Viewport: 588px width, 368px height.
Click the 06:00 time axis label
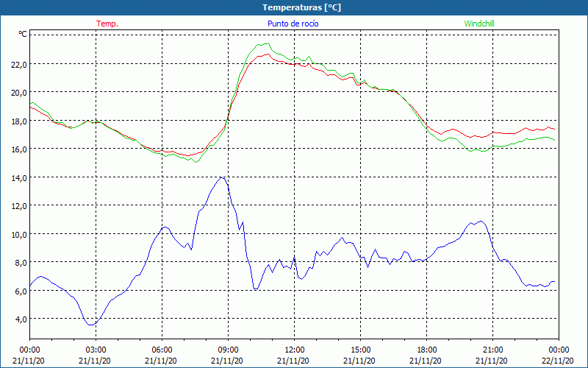[x=162, y=350]
